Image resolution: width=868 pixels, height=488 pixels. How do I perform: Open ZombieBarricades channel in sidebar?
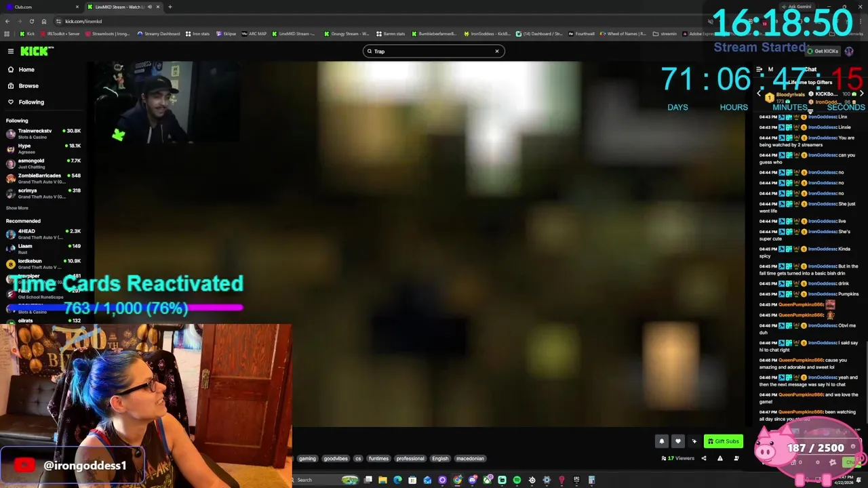43,178
